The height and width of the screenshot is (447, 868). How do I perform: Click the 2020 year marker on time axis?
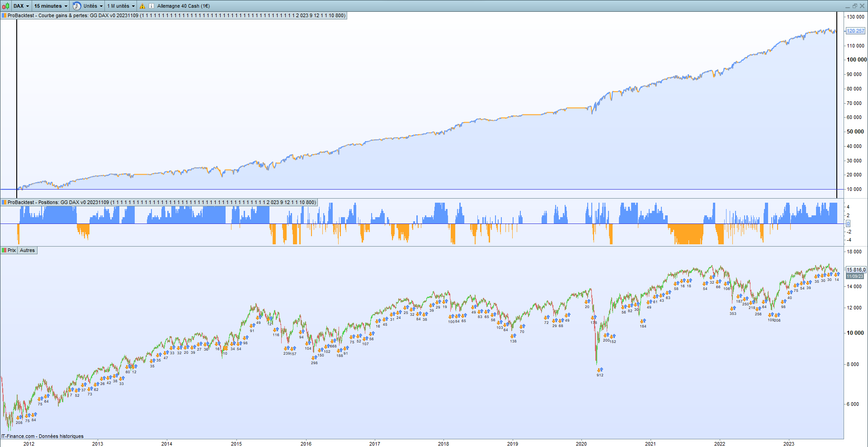(x=581, y=443)
